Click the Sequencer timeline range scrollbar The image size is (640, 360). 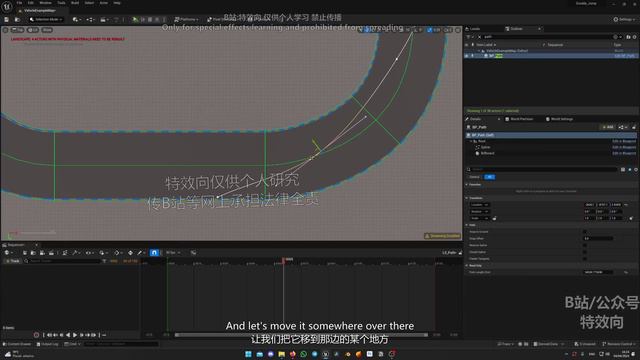(x=302, y=335)
